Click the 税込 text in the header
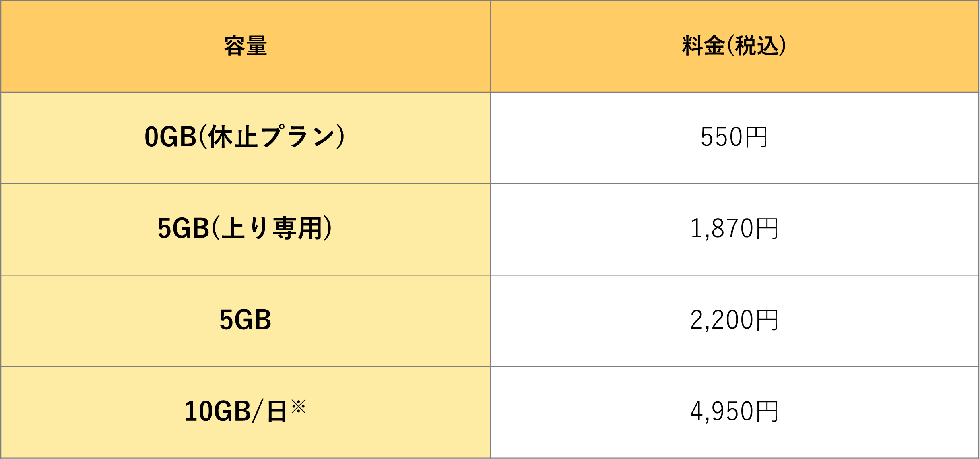 (757, 46)
